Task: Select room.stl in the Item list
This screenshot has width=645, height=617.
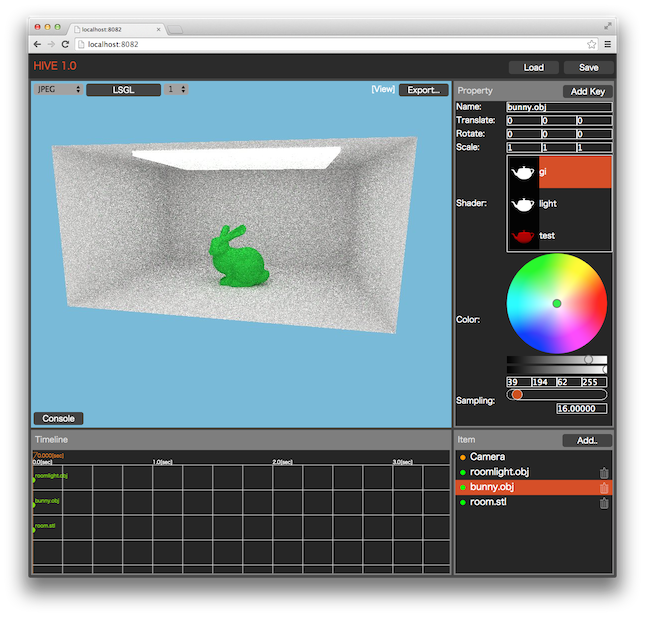Action: point(534,503)
